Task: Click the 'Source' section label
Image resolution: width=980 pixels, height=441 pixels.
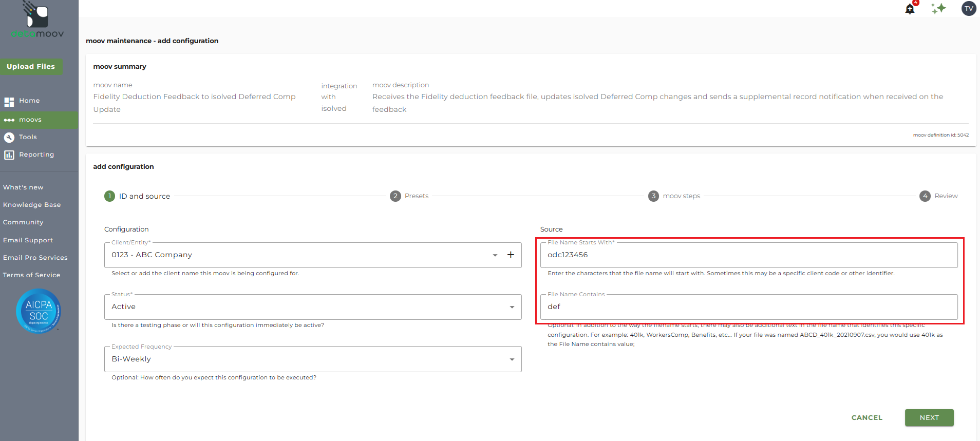Action: point(552,229)
